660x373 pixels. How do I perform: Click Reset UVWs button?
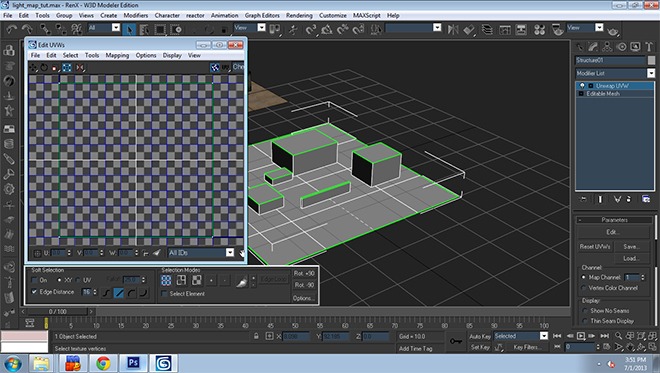pos(595,247)
